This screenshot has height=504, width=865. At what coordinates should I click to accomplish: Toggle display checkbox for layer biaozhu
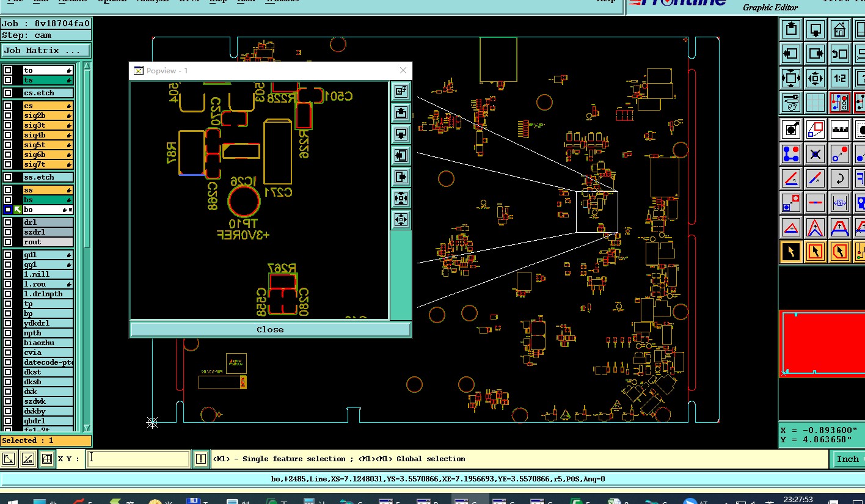[x=8, y=343]
